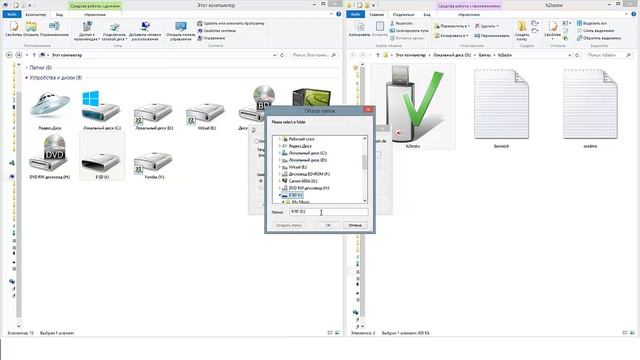Expand Local Disk (C:) node in folder dialog
The height and width of the screenshot is (360, 640).
click(x=280, y=153)
